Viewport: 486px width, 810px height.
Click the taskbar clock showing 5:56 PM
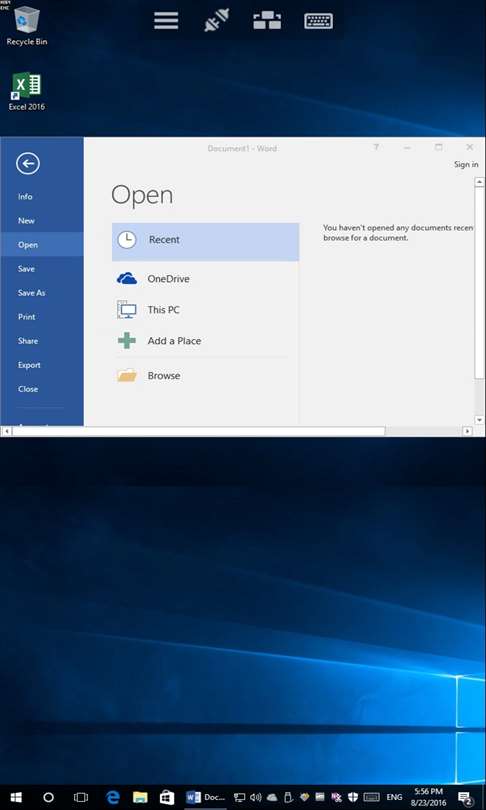pyautogui.click(x=429, y=798)
